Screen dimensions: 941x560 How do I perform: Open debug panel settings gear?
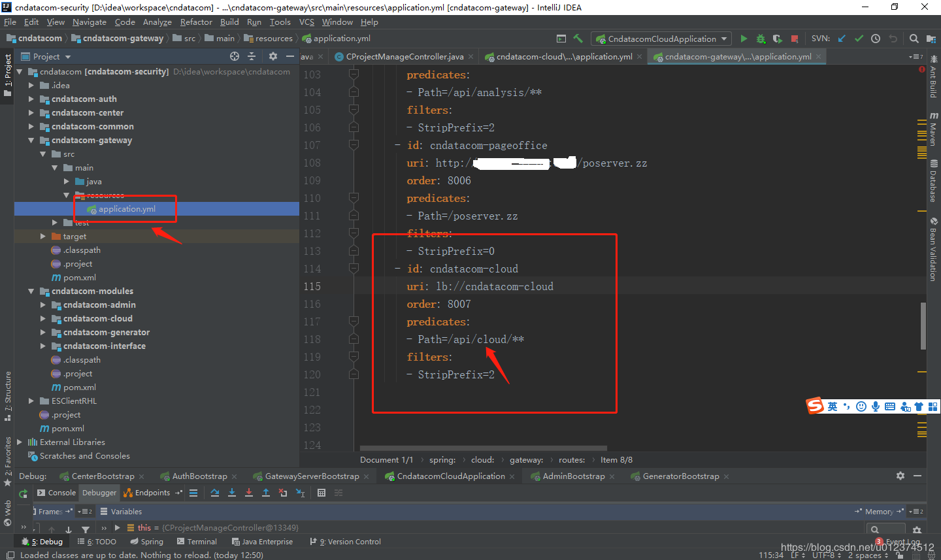900,476
